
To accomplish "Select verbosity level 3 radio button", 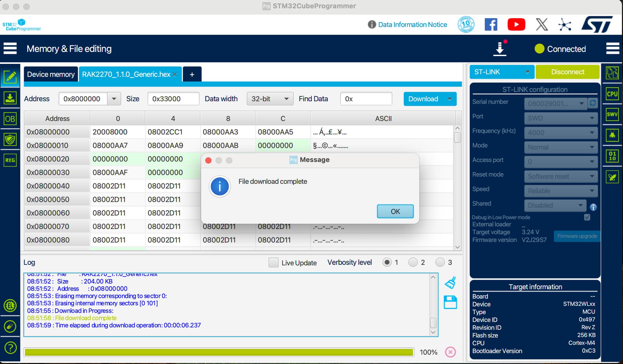I will coord(440,262).
